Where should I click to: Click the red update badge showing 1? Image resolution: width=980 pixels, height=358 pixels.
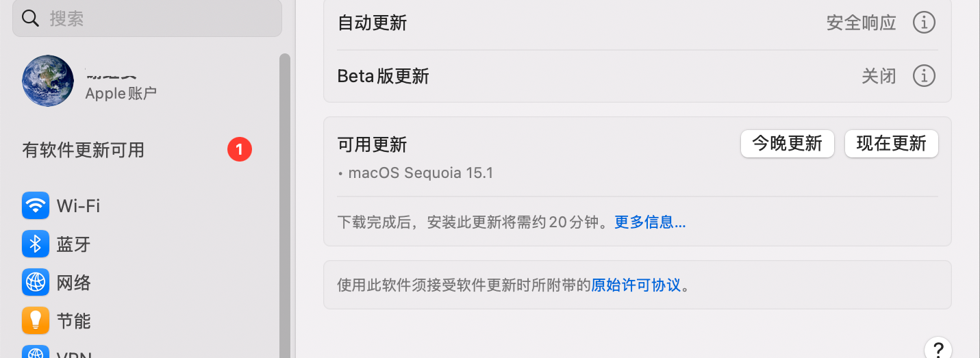pos(240,149)
